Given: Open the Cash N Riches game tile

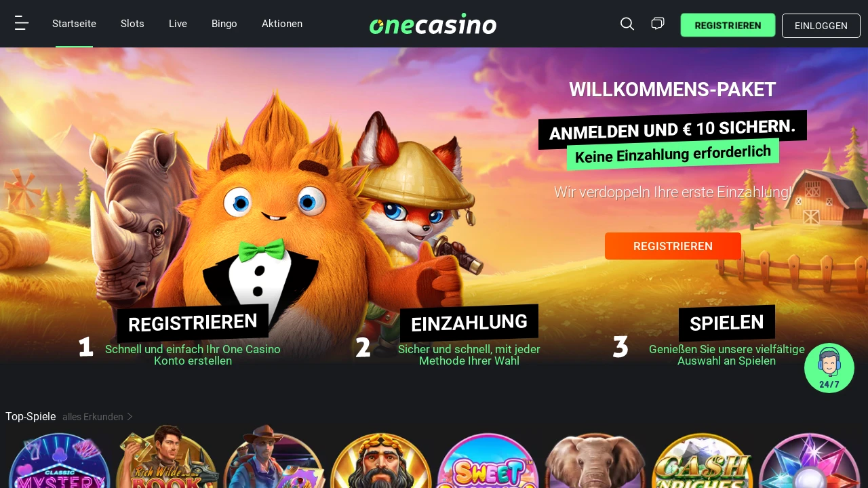Looking at the screenshot, I should pos(703,461).
